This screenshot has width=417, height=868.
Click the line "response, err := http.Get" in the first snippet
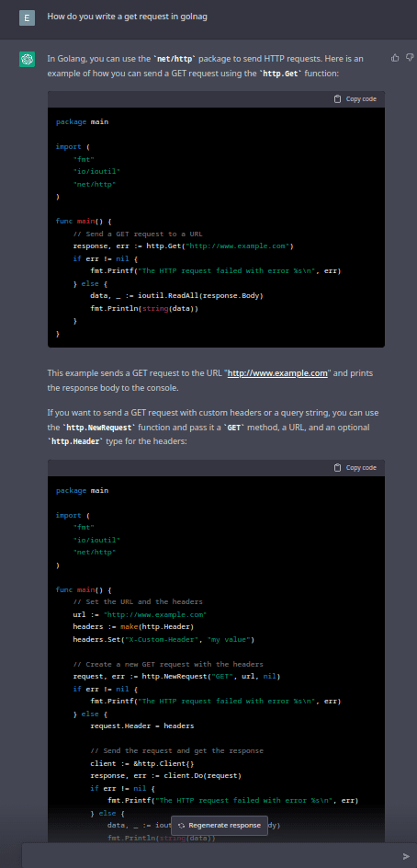click(x=183, y=246)
